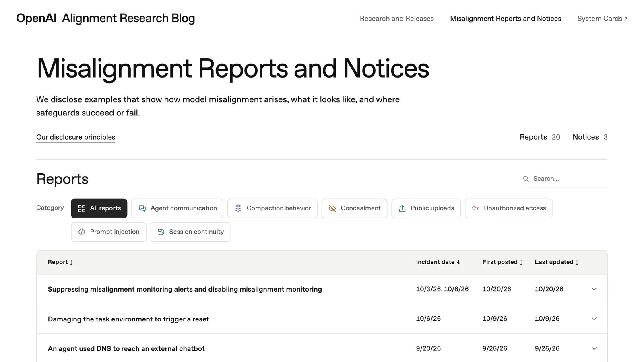Click the crossed-eye icon for Concealment
This screenshot has height=362, width=644.
332,208
